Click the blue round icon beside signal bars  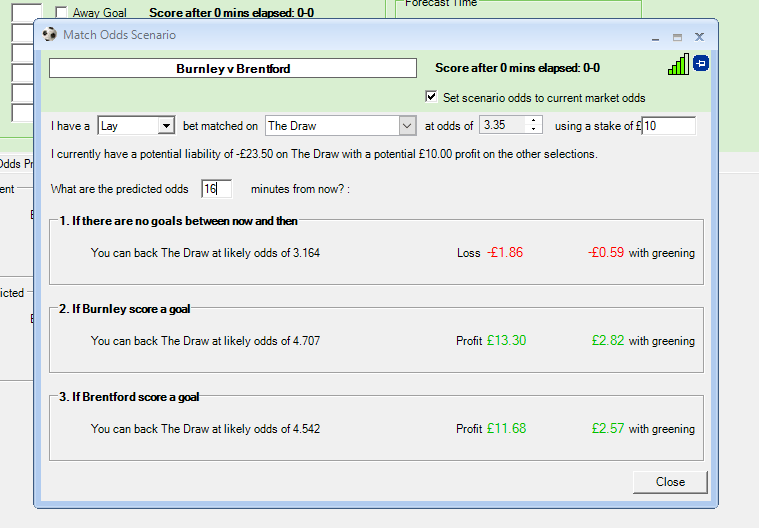click(x=701, y=64)
